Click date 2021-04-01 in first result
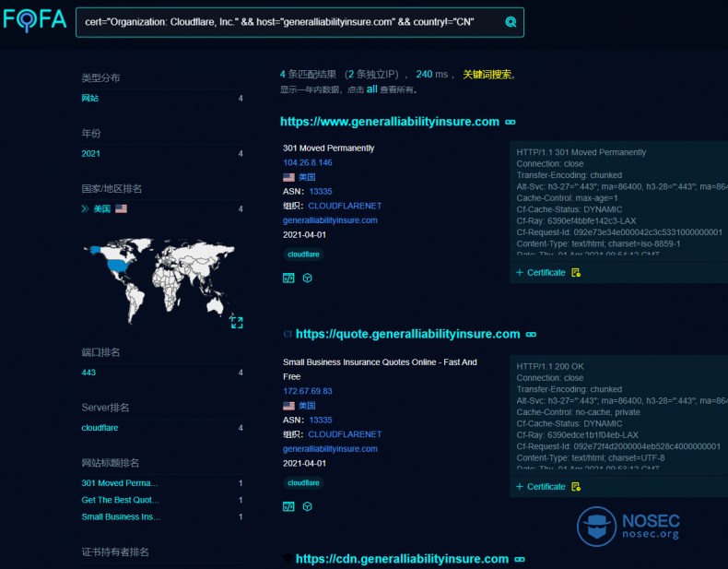Screen dimensions: 728x569 pos(305,235)
